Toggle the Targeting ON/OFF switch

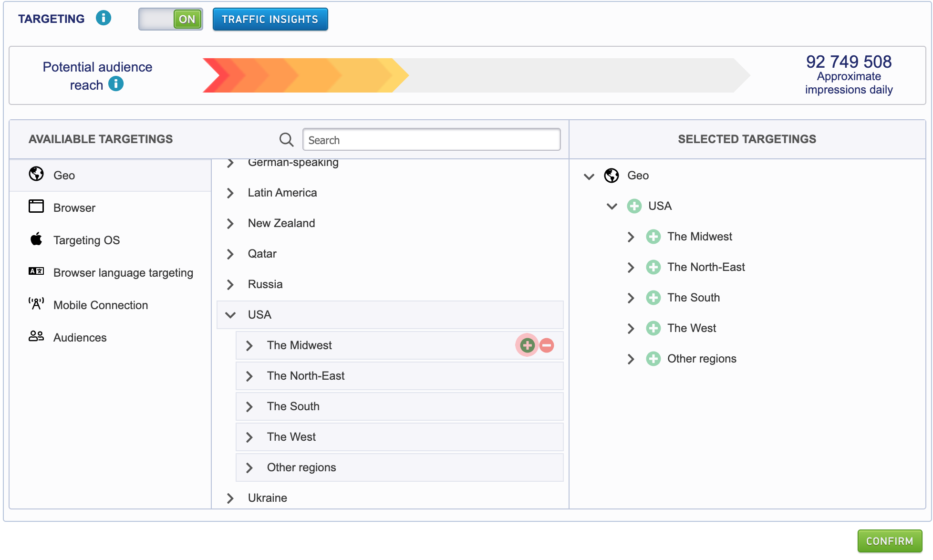[x=171, y=19]
